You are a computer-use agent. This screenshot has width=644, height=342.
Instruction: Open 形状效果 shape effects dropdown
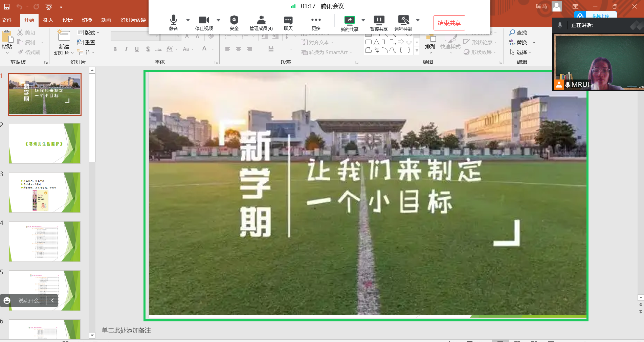[x=480, y=52]
